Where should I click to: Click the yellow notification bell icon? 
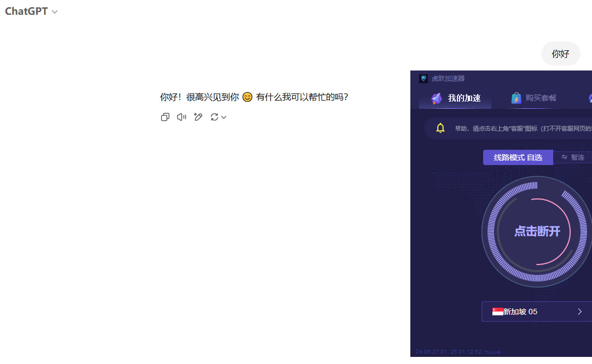point(440,128)
